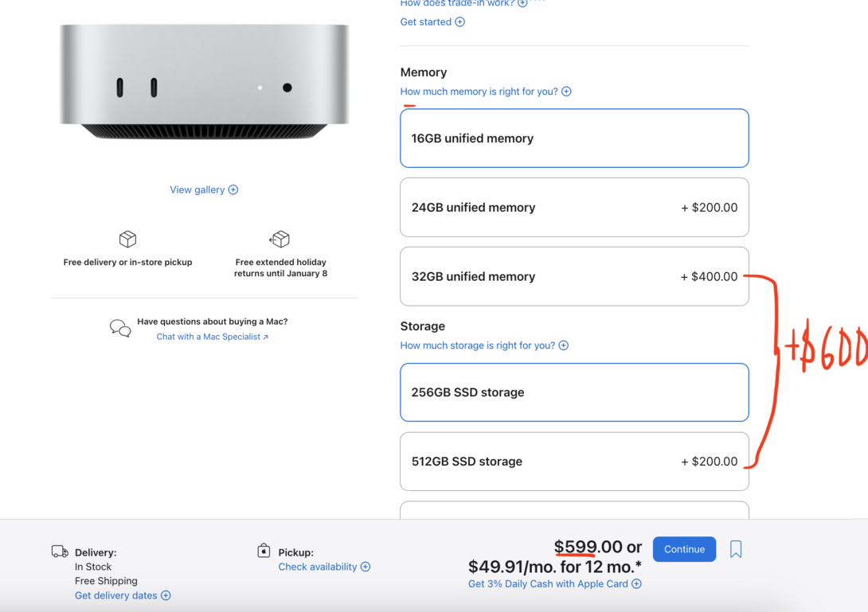This screenshot has height=612, width=868.
Task: Click the Mac mini product image
Action: [x=204, y=82]
